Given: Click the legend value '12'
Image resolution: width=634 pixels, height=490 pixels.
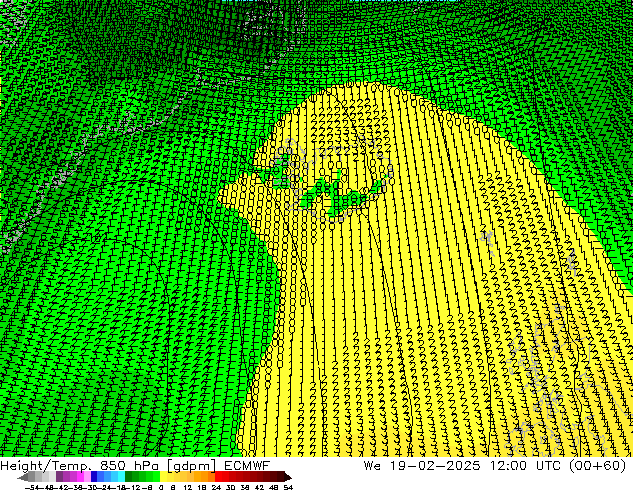Looking at the screenshot, I should click(188, 487).
